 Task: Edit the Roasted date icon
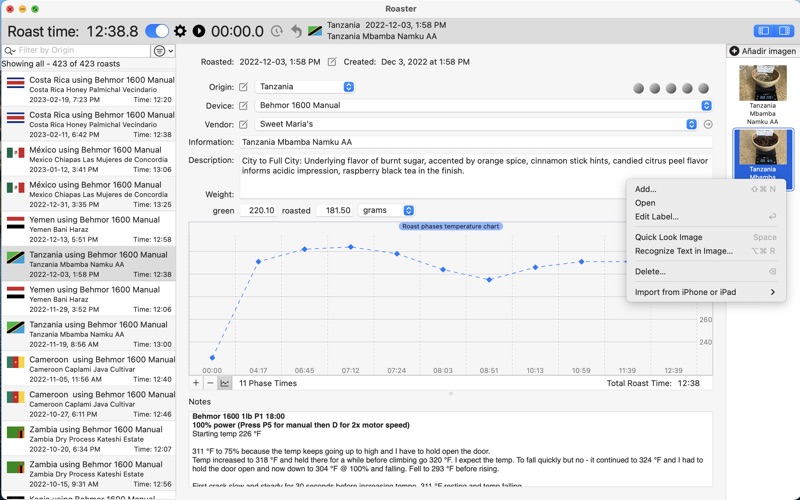[332, 62]
